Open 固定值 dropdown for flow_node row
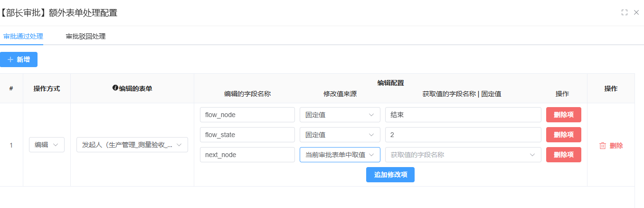This screenshot has width=644, height=208. click(x=340, y=115)
